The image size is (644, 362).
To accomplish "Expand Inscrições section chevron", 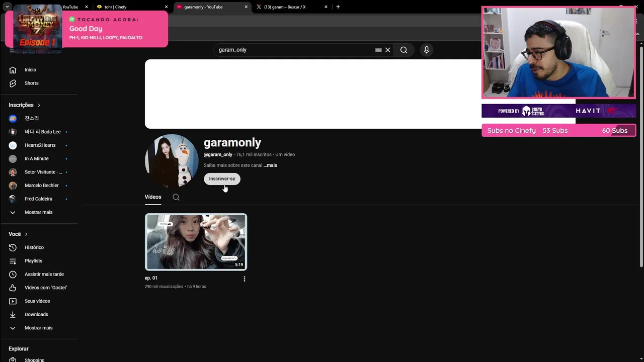I will [39, 105].
